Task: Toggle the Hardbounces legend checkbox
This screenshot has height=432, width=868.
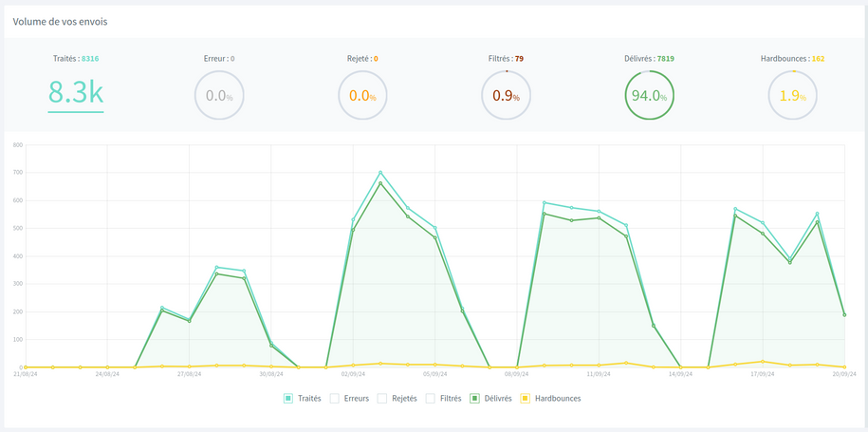Action: click(526, 398)
